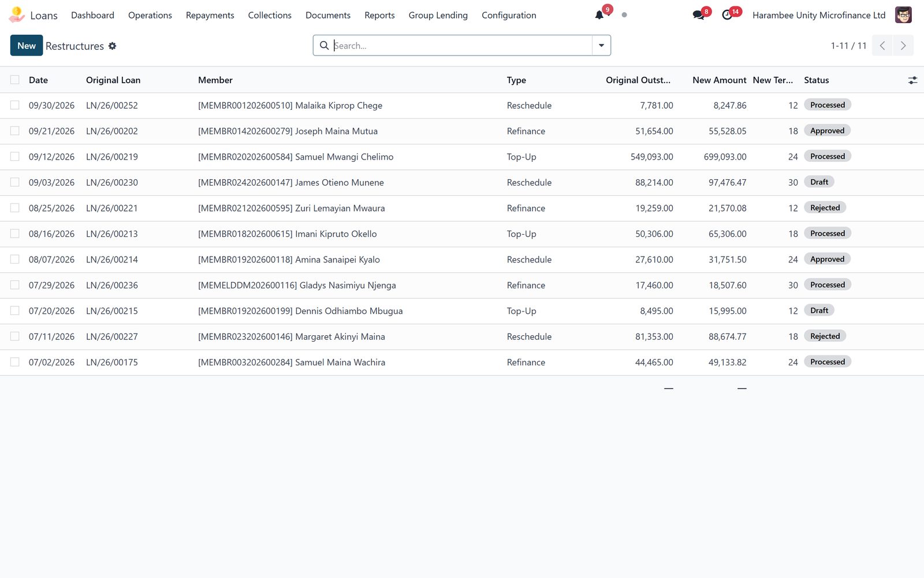Create a New restructure record
The width and height of the screenshot is (924, 578).
click(x=27, y=46)
